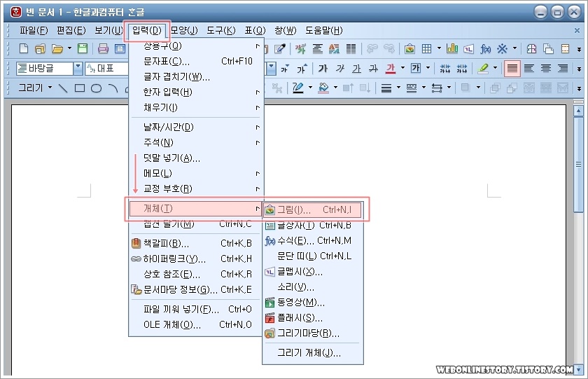Select the rectangle drawing tool

(80, 88)
